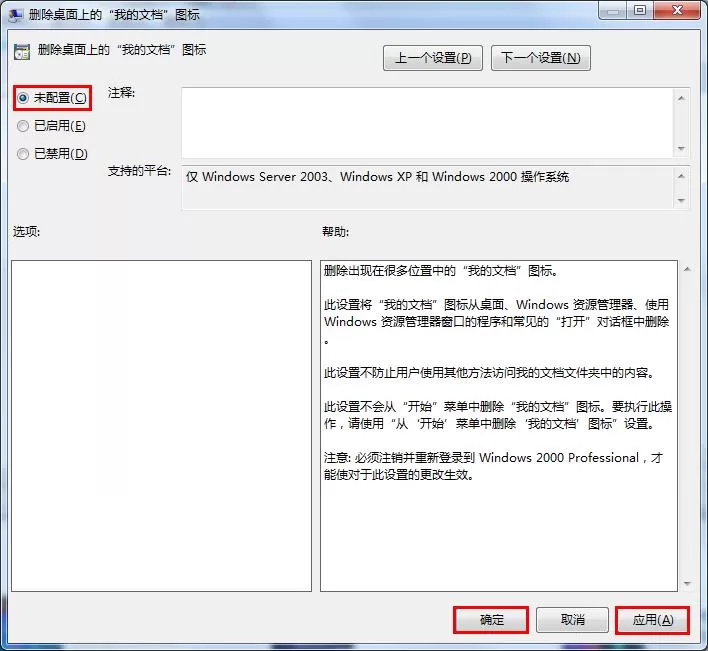Click help pane scroll down arrow

point(687,584)
